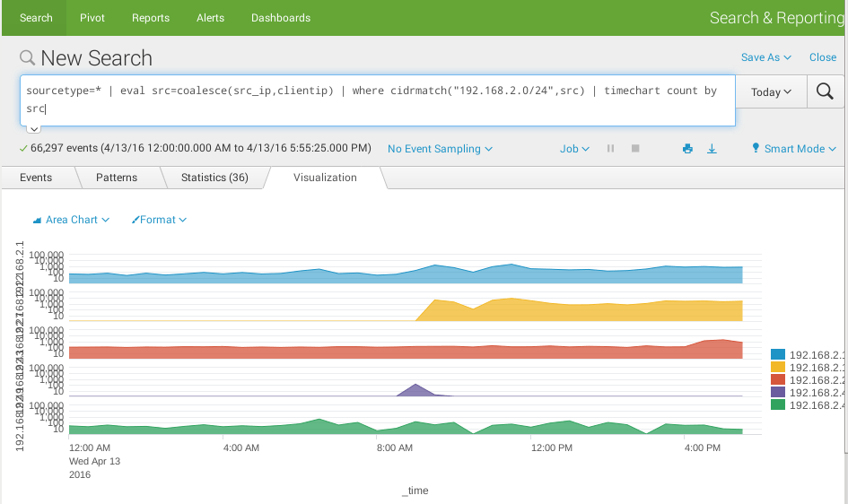This screenshot has width=848, height=504.
Task: Click the print icon
Action: point(687,149)
